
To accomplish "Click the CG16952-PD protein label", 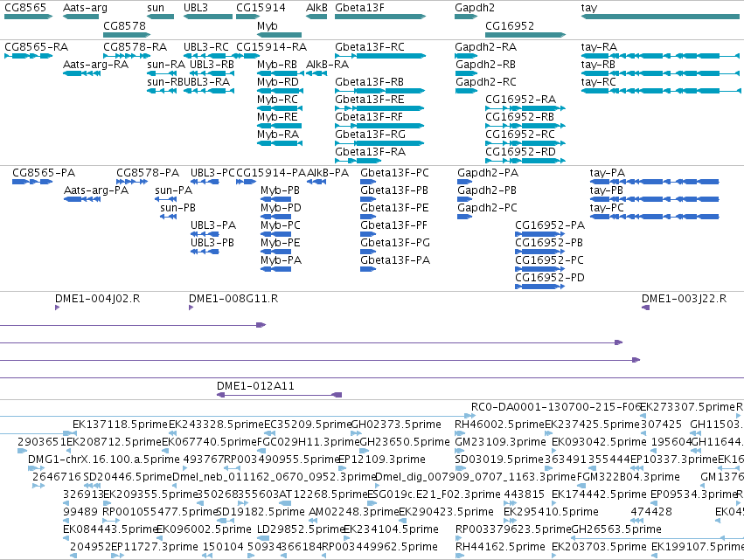I will pyautogui.click(x=550, y=278).
